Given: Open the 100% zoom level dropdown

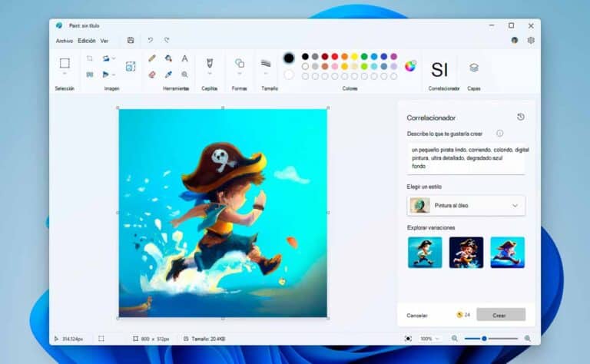Looking at the screenshot, I should tap(429, 339).
